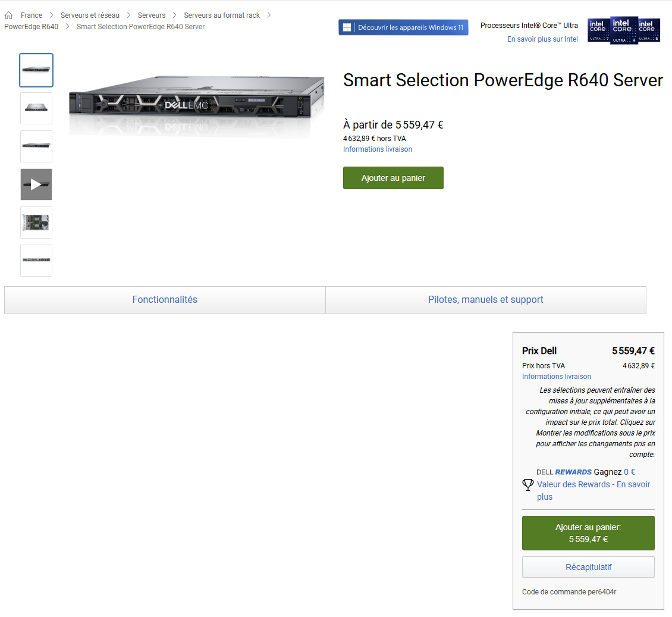Open the Fonctionnalités tab

click(165, 300)
